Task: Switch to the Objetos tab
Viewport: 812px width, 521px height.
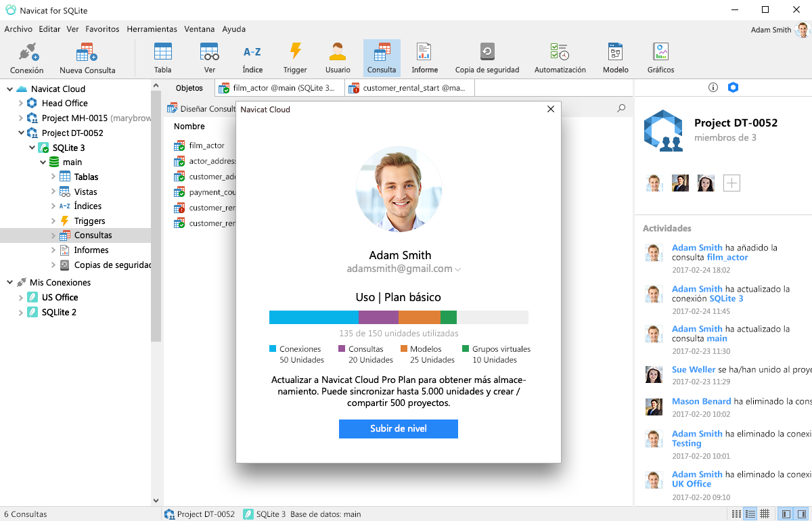Action: click(x=189, y=88)
